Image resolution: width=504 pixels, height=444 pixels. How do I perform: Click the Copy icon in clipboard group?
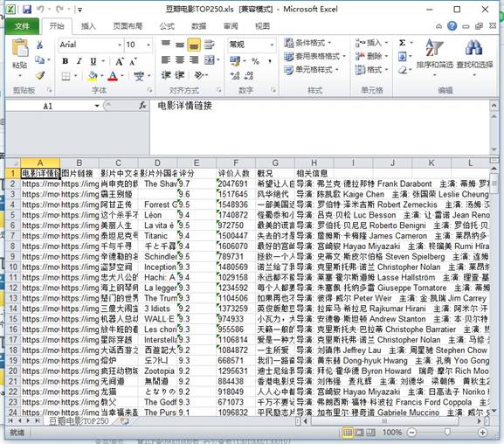40,59
